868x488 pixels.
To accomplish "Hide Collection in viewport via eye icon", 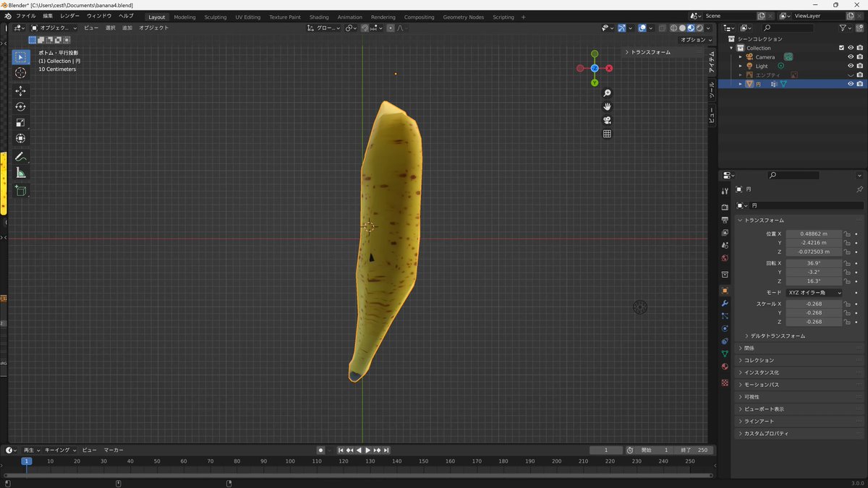I will 851,48.
